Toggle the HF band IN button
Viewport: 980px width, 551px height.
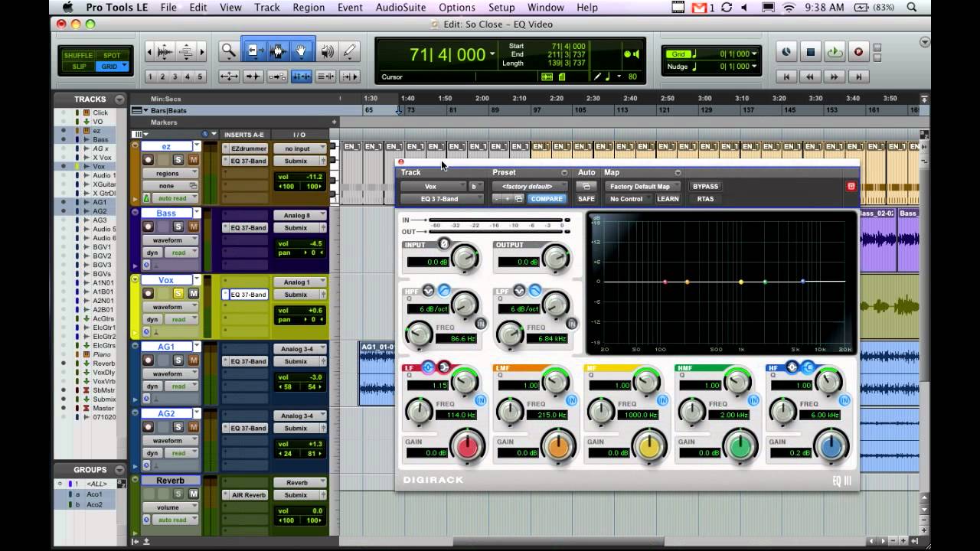844,400
